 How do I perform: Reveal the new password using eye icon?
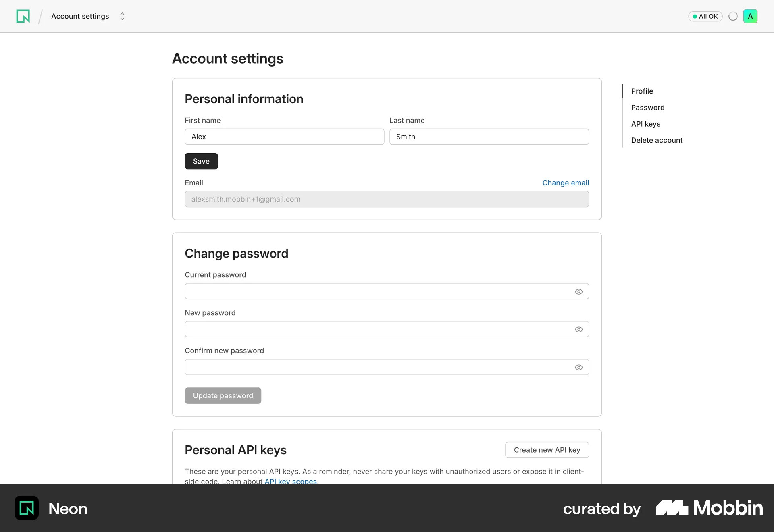click(x=578, y=329)
